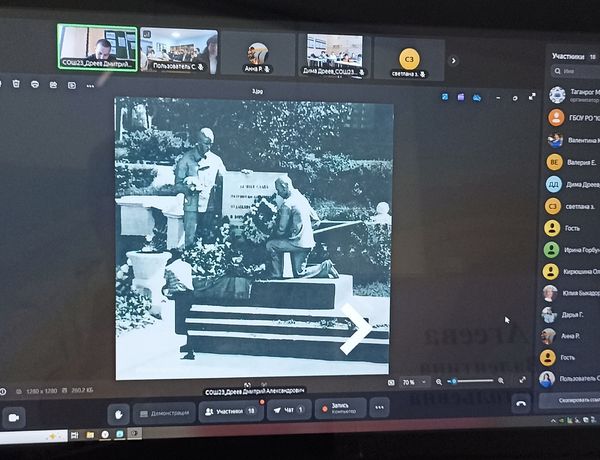This screenshot has width=600, height=460.
Task: Select the светлана з. participant tile
Action: [408, 57]
